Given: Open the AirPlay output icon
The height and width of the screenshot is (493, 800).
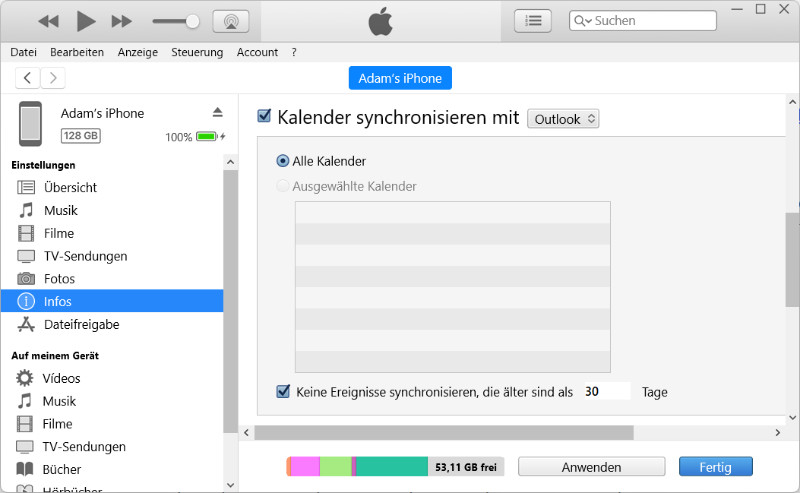Looking at the screenshot, I should pyautogui.click(x=231, y=21).
